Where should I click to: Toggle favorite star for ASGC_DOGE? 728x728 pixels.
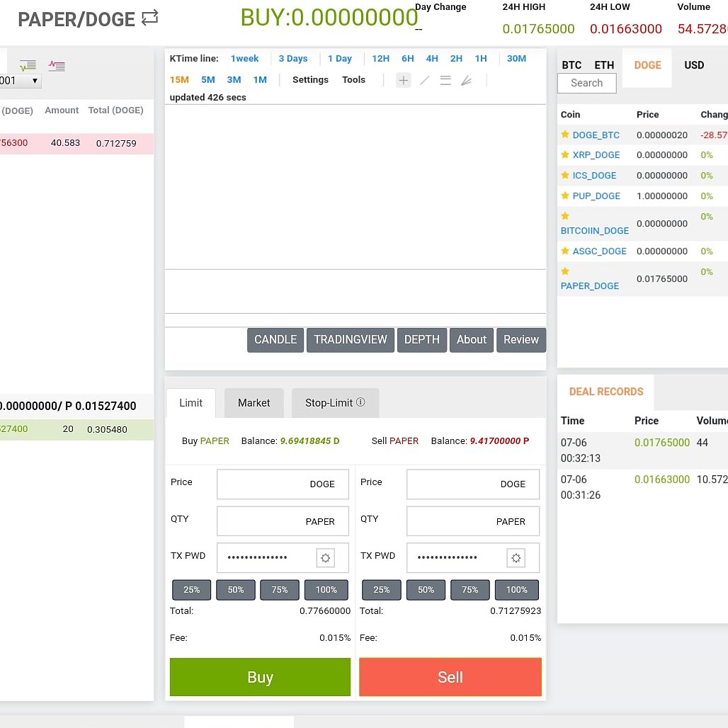pos(565,251)
